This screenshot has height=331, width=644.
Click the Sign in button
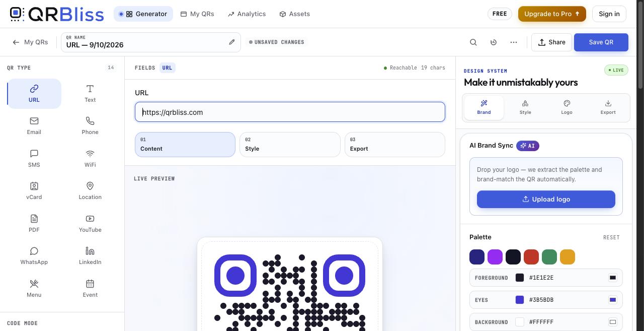pos(609,14)
